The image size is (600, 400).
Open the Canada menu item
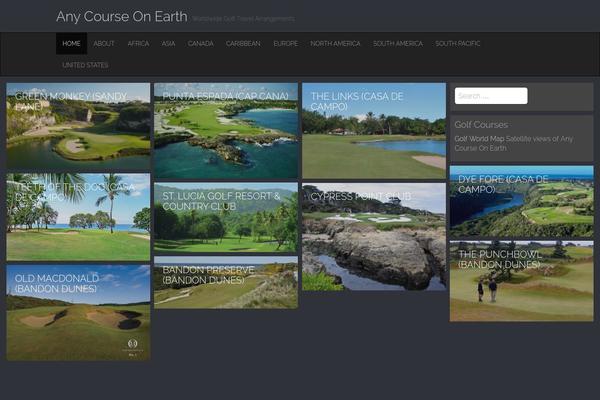pos(201,44)
